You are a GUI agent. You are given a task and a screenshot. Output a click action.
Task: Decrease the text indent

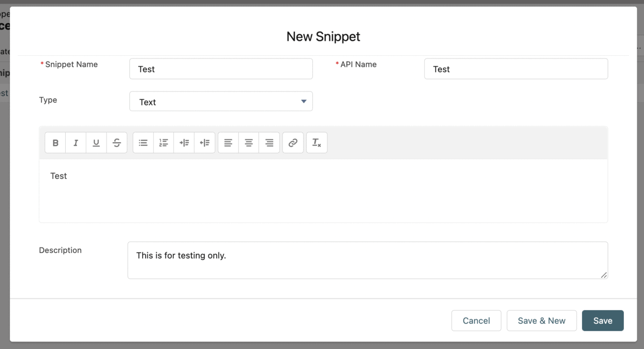click(x=205, y=143)
